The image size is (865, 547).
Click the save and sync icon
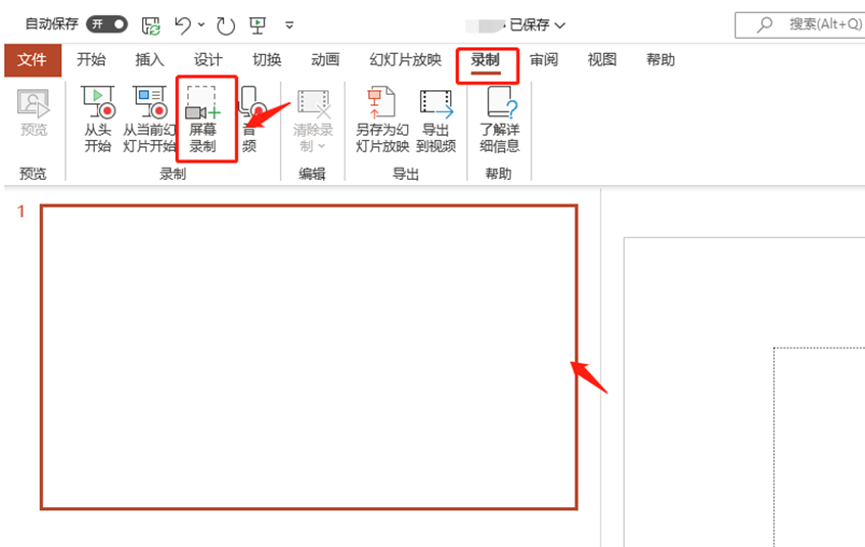pyautogui.click(x=151, y=25)
